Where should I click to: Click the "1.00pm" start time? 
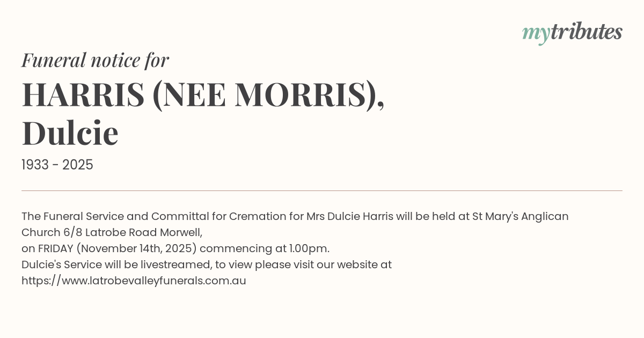[x=309, y=248]
